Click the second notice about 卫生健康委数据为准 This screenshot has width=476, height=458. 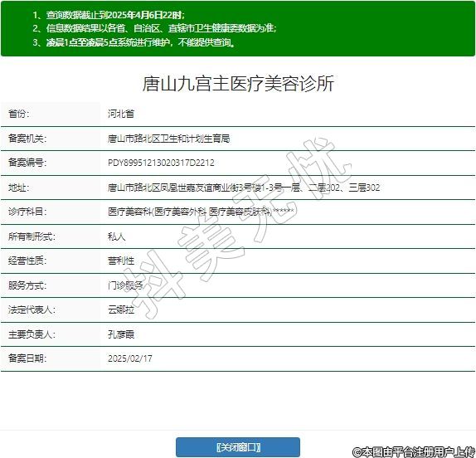click(x=154, y=28)
